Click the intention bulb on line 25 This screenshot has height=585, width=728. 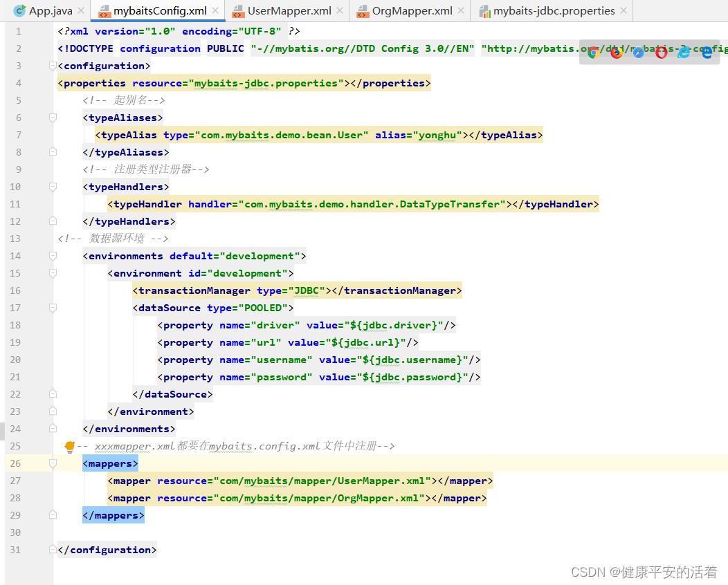click(69, 446)
